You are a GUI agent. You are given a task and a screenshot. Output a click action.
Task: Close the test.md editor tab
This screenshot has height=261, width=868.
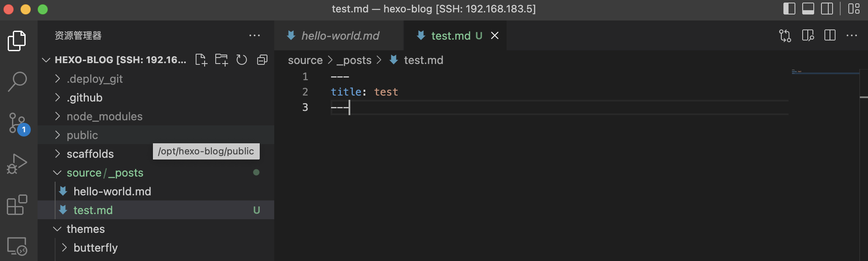(495, 36)
